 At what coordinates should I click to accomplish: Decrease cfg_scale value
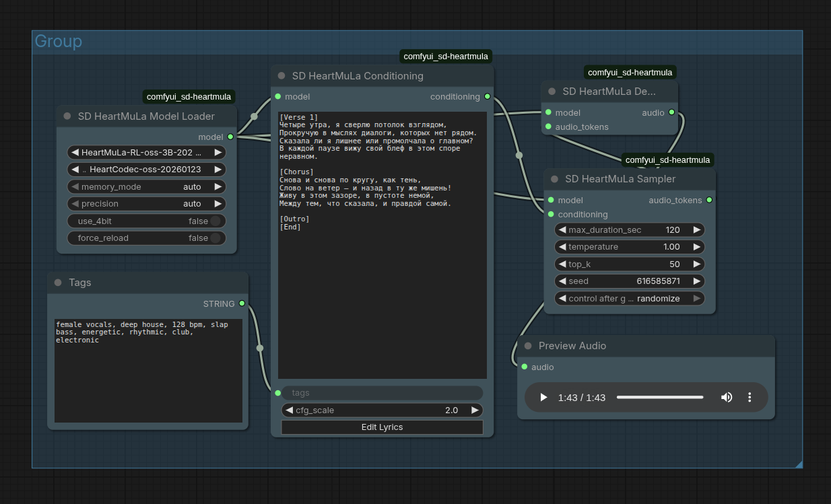(290, 410)
